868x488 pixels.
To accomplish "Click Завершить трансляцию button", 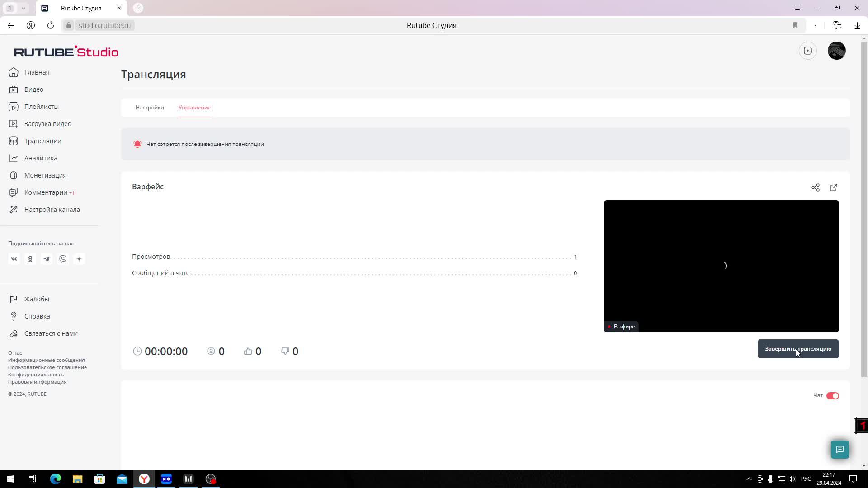I will (798, 349).
